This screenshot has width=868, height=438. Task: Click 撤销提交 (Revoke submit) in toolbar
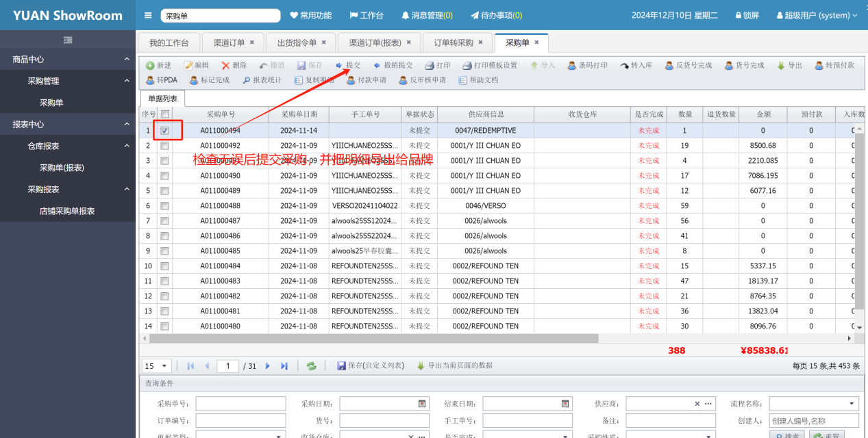pos(393,66)
